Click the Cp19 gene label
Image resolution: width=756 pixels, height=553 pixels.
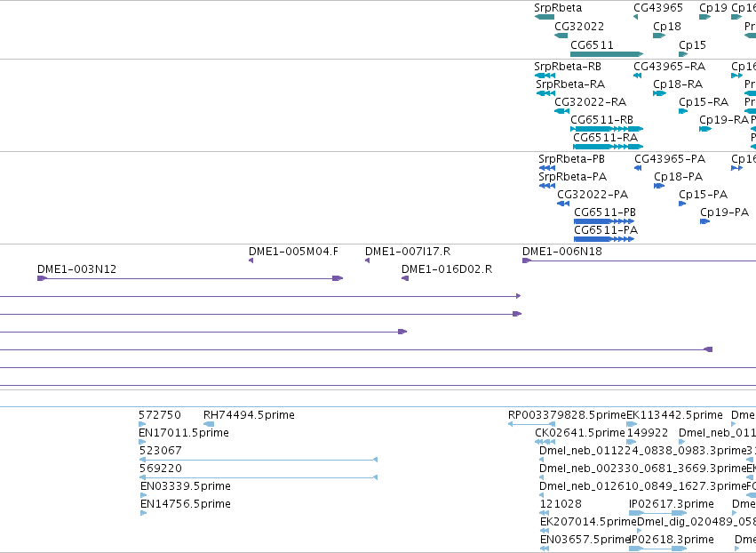point(713,8)
